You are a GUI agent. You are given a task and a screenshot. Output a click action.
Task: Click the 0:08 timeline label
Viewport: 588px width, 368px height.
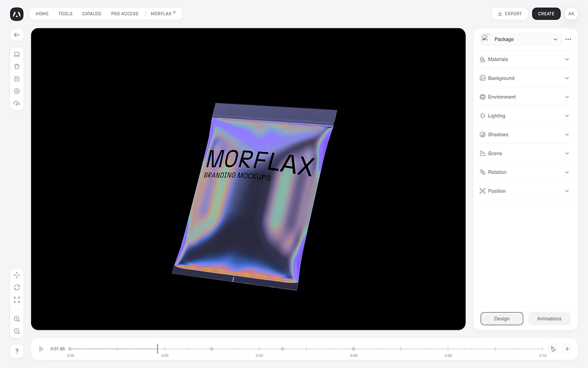[448, 356]
